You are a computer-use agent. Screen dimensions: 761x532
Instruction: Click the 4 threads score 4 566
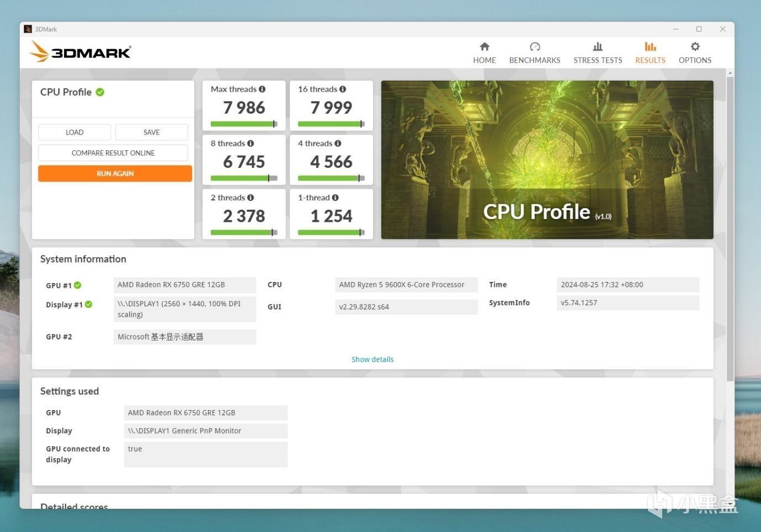331,162
